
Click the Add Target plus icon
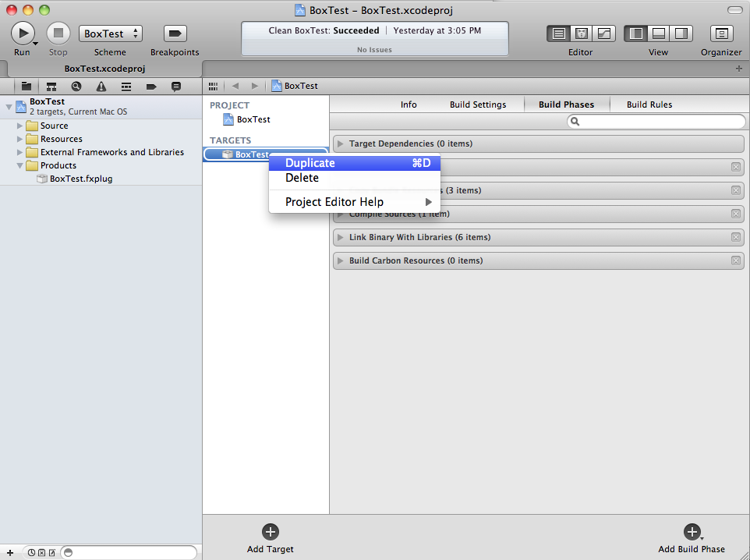[271, 532]
